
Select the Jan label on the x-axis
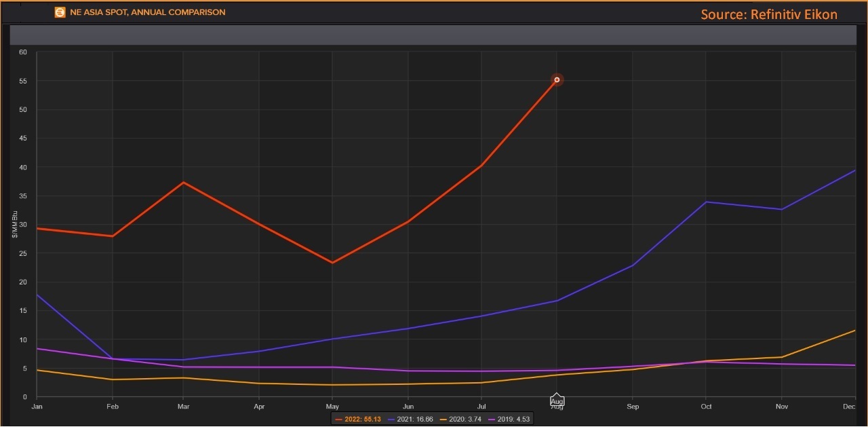click(x=37, y=407)
